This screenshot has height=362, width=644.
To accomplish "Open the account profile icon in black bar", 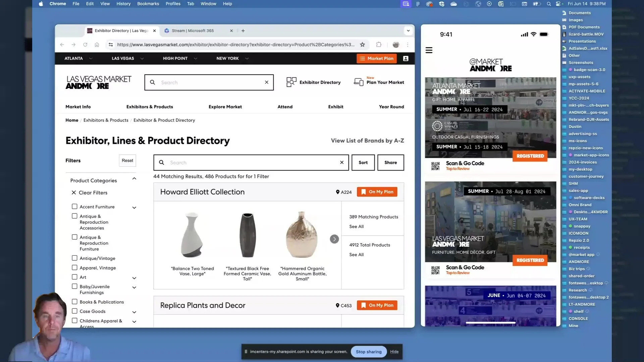I will coord(406,58).
